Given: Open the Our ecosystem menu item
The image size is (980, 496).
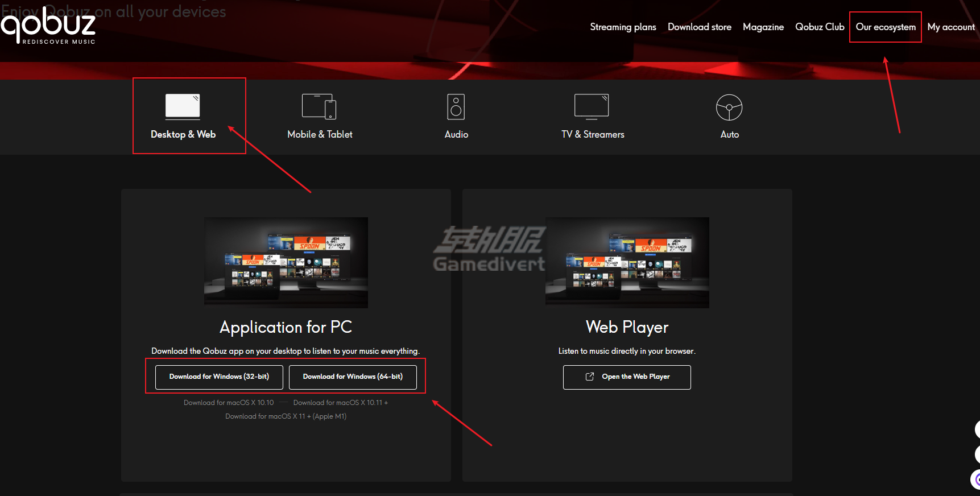Looking at the screenshot, I should coord(885,27).
